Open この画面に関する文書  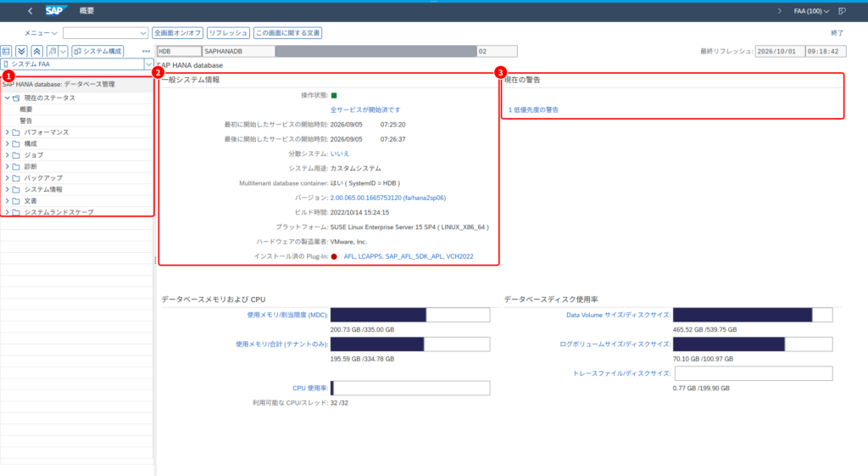[287, 33]
